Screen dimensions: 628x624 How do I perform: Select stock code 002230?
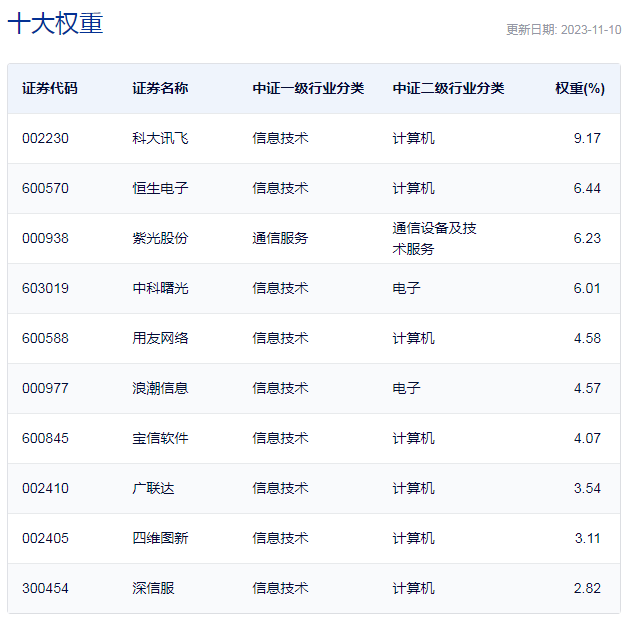coord(45,138)
